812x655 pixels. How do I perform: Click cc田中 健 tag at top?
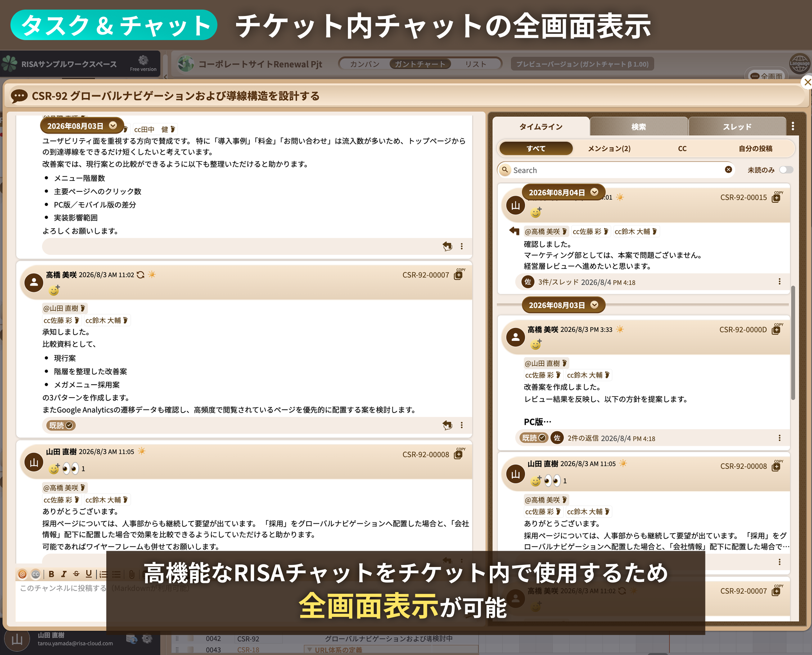155,129
